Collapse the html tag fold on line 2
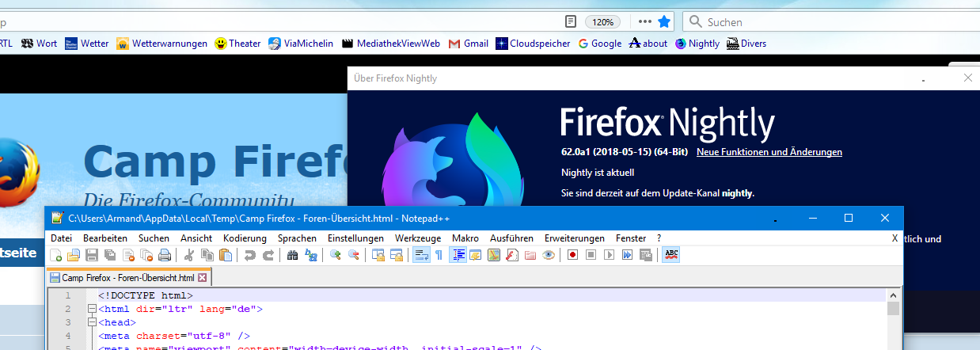980x350 pixels. pyautogui.click(x=92, y=309)
